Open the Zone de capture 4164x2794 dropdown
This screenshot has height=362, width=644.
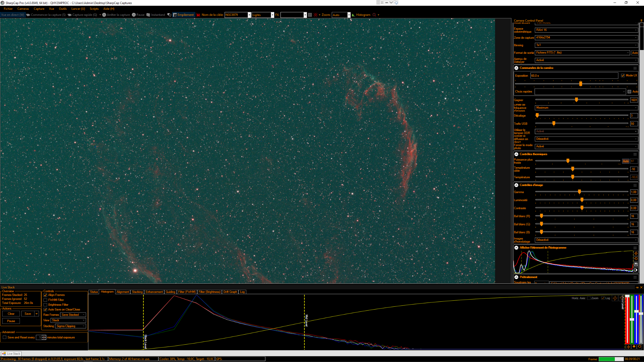(586, 38)
